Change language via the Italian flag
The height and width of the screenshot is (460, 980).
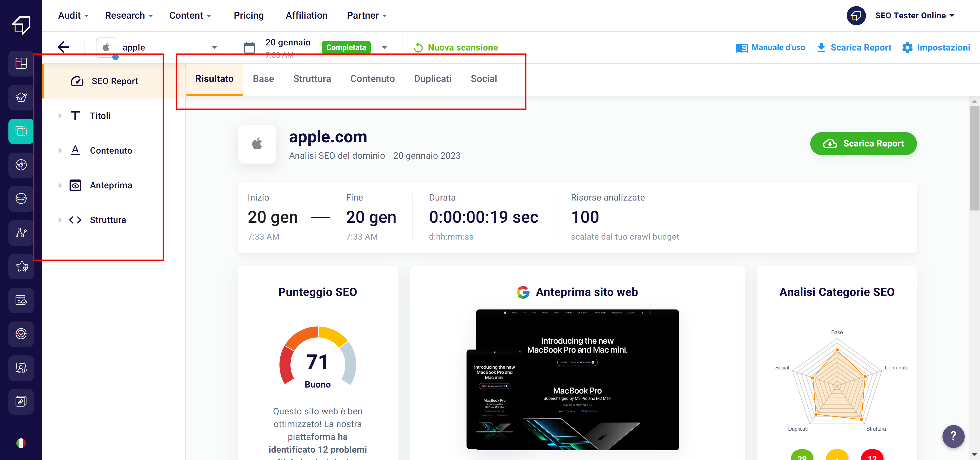pyautogui.click(x=21, y=443)
